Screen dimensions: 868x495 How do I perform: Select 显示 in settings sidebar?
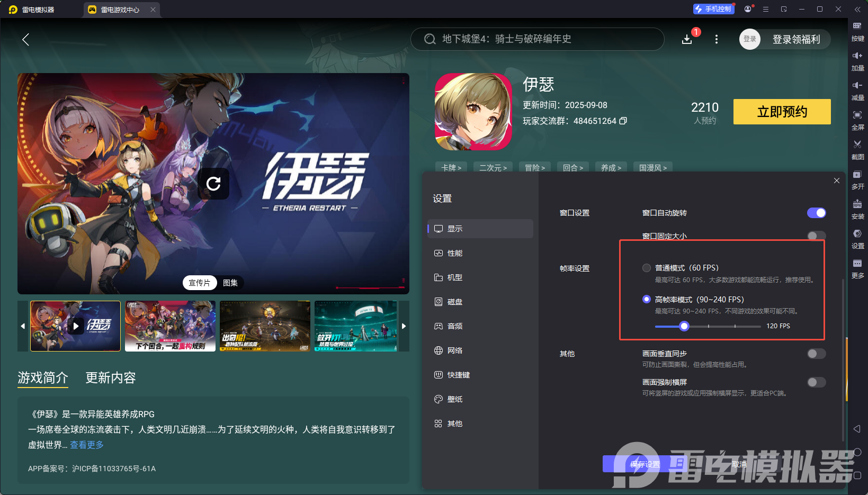click(480, 229)
